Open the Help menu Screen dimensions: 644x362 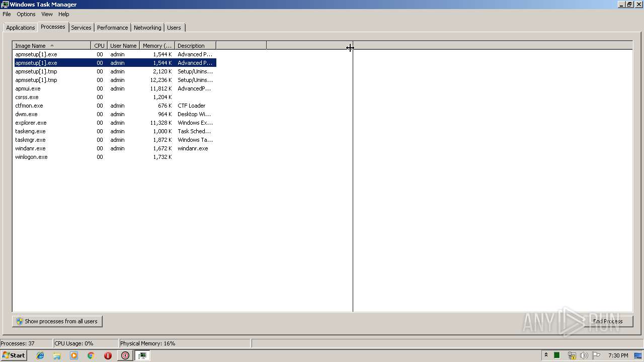[x=64, y=14]
